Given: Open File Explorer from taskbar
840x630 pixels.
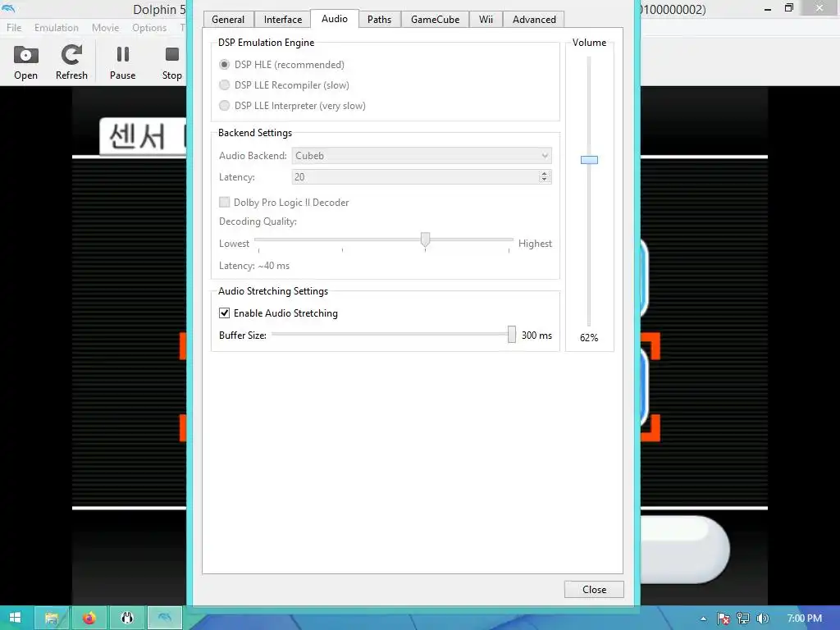Looking at the screenshot, I should coord(52,618).
